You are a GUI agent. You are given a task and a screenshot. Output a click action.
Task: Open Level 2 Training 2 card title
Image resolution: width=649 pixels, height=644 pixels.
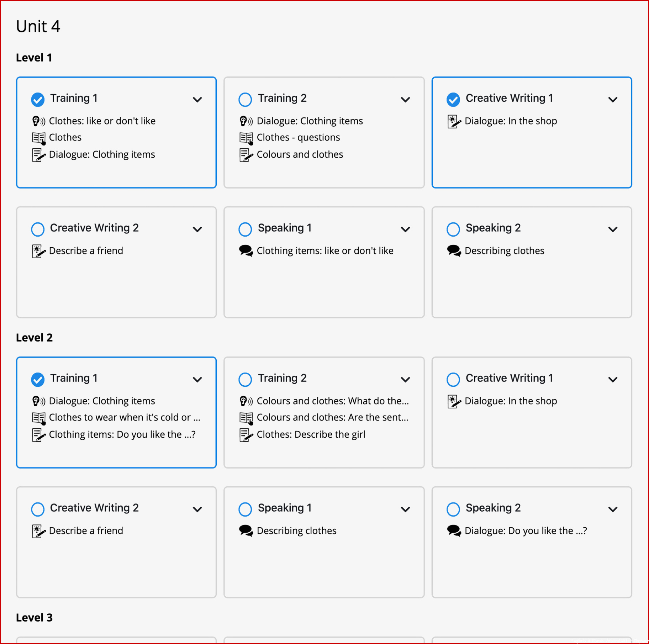pyautogui.click(x=282, y=378)
